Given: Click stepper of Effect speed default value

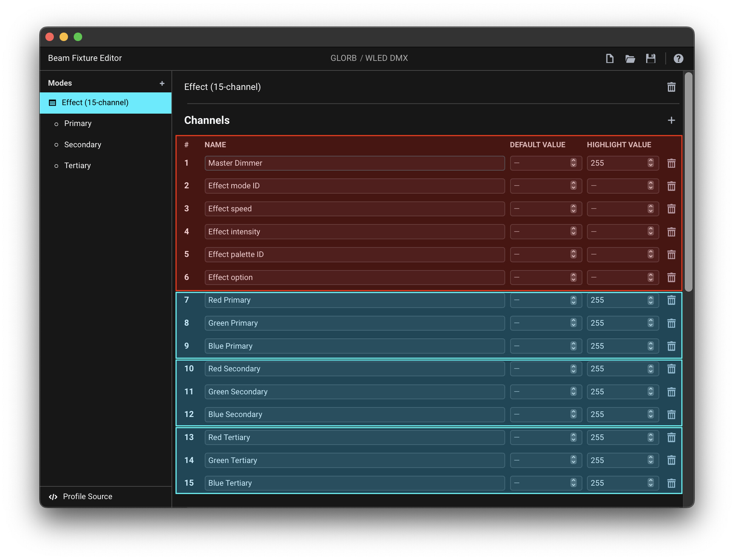Looking at the screenshot, I should (573, 208).
